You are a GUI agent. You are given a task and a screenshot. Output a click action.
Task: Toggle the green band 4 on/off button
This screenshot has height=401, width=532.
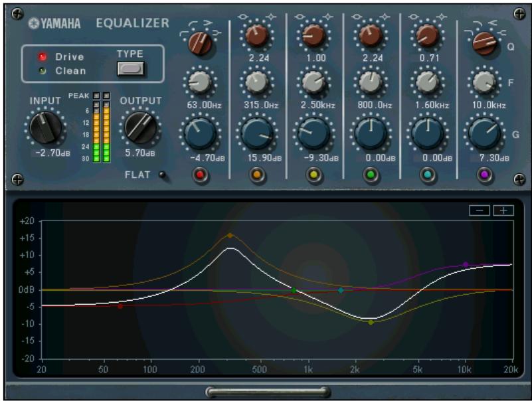(371, 175)
